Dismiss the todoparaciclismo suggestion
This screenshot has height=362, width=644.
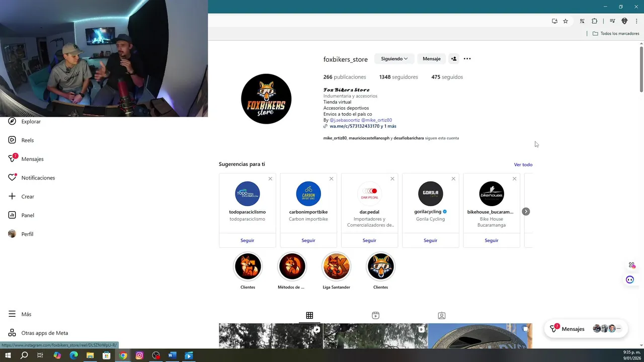(x=270, y=178)
